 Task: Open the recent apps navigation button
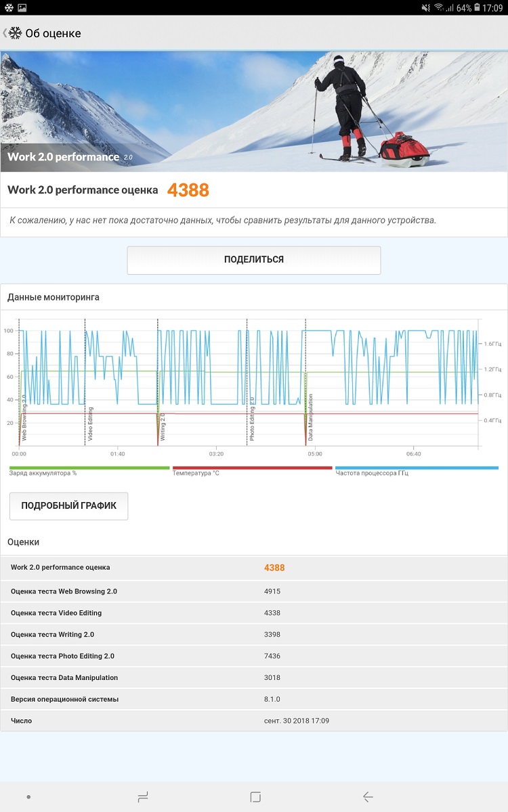pyautogui.click(x=143, y=797)
